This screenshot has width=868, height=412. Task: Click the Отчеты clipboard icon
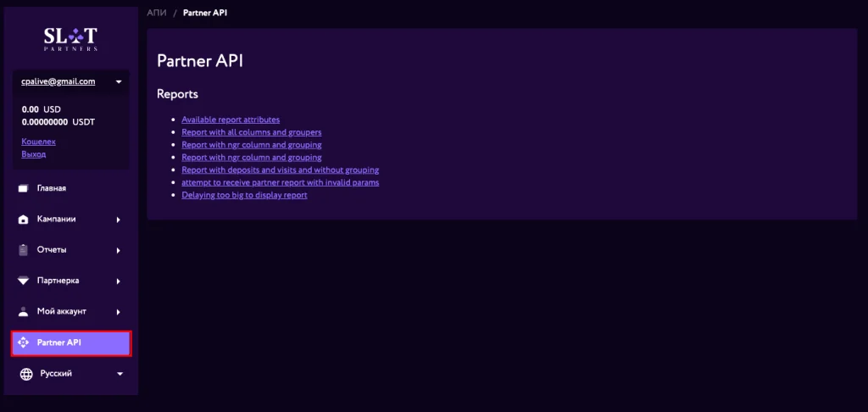coord(23,250)
